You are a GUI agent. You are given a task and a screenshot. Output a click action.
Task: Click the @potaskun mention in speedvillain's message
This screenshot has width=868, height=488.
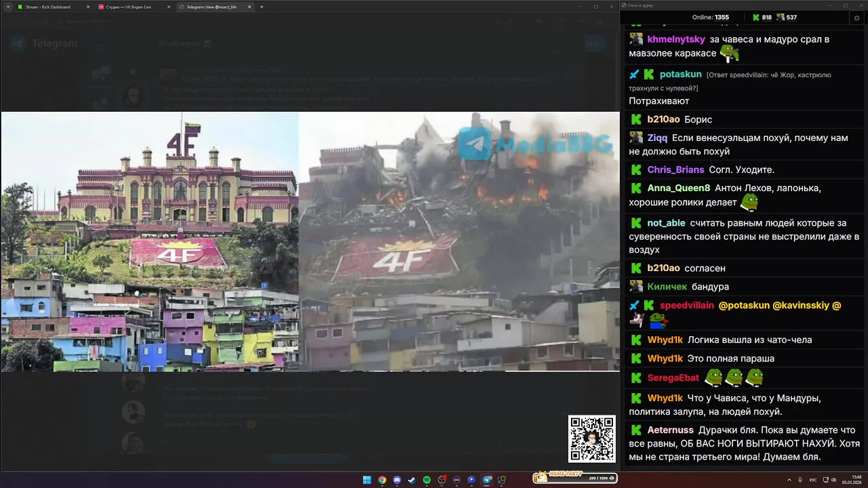tap(744, 305)
